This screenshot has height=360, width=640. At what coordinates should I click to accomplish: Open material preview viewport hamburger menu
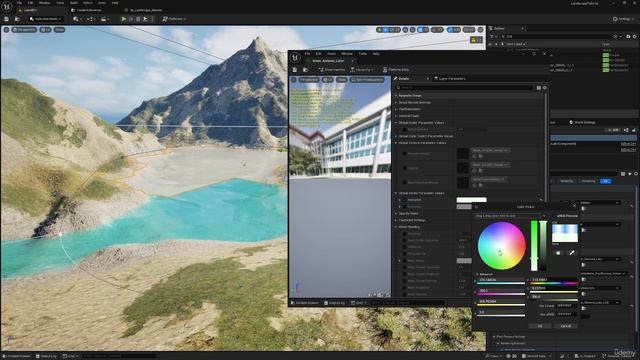click(x=293, y=80)
